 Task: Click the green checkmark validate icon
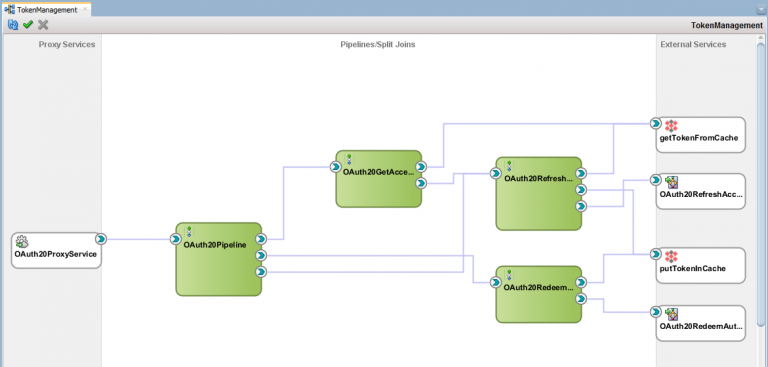pos(28,24)
